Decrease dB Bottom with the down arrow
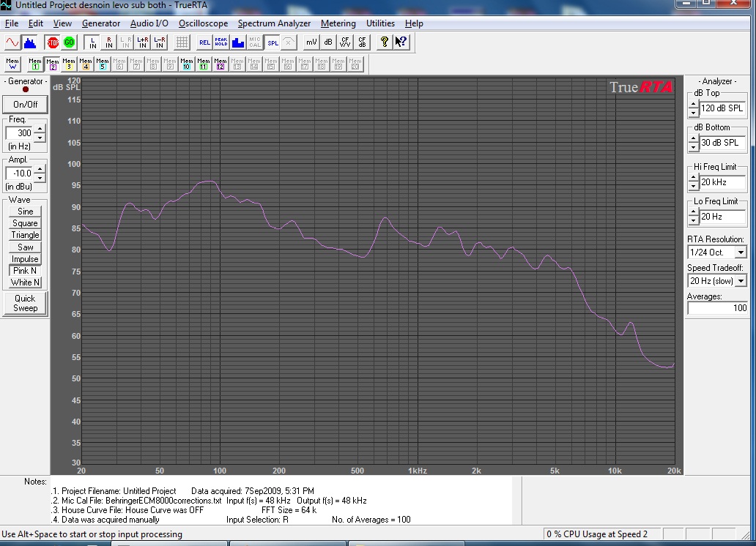The width and height of the screenshot is (756, 546). (693, 146)
